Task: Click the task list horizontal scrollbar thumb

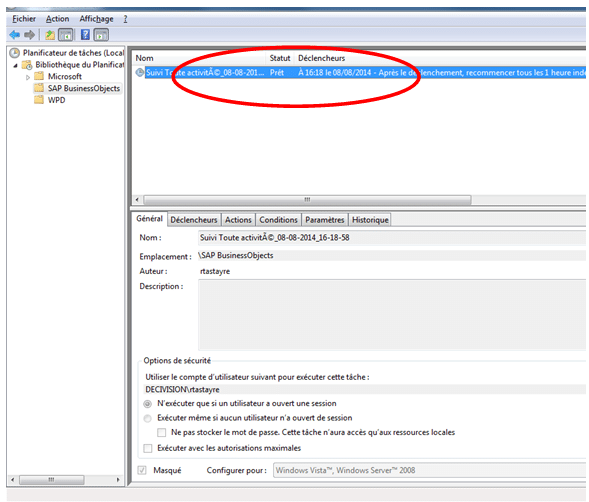Action: click(x=307, y=200)
